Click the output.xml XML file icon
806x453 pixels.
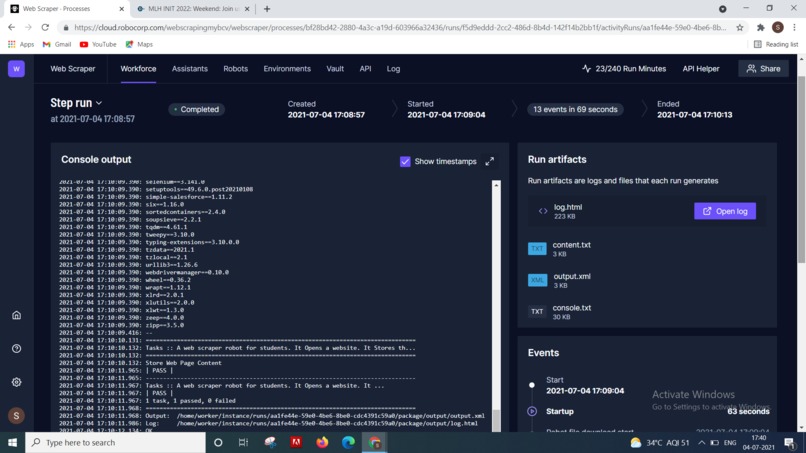537,280
